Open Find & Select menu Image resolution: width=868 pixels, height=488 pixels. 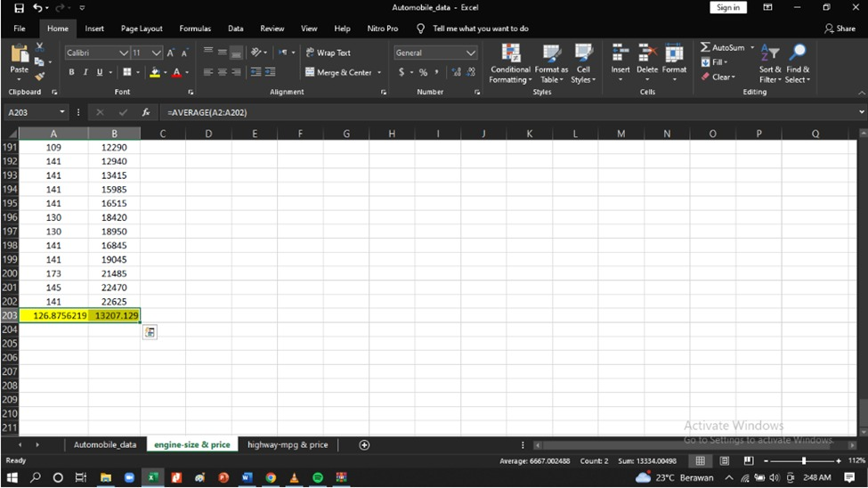point(798,64)
